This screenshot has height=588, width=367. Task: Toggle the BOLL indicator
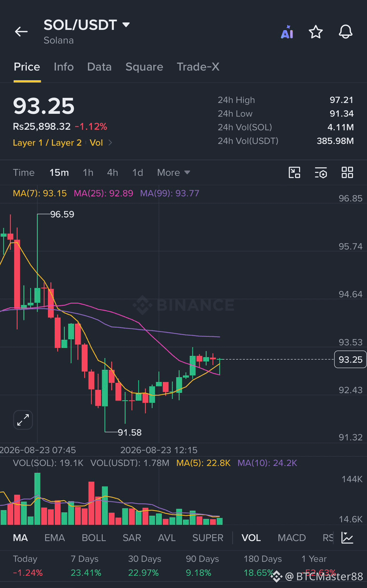[94, 537]
